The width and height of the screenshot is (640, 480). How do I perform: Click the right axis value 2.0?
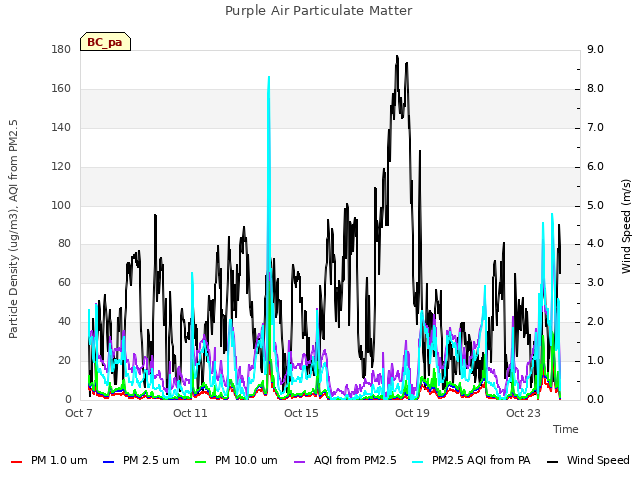click(595, 321)
